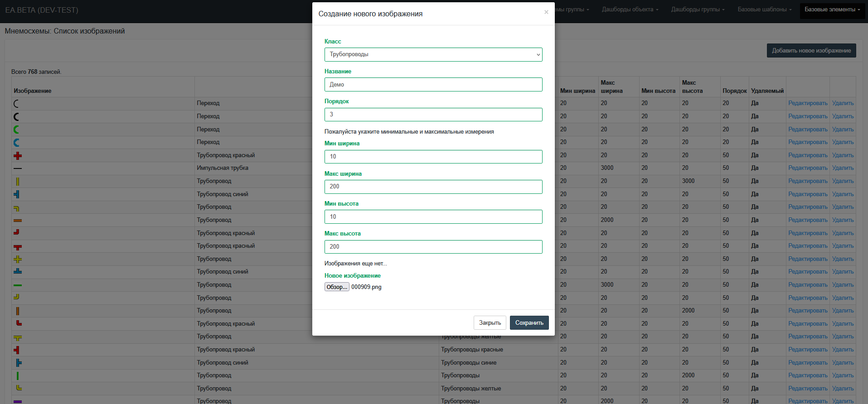Expand the Базовые элементы menu
Image resolution: width=868 pixels, height=404 pixels.
click(832, 10)
